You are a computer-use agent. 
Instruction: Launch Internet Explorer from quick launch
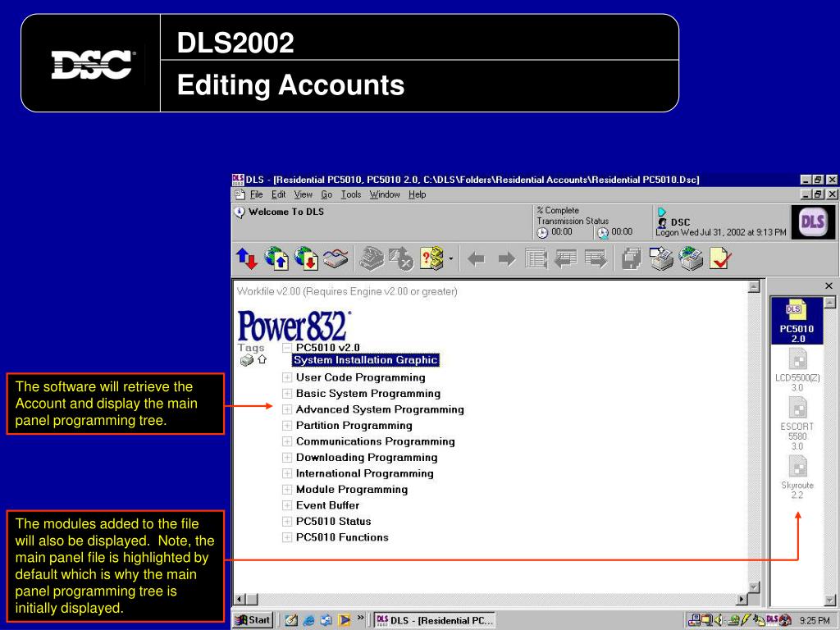pyautogui.click(x=308, y=620)
